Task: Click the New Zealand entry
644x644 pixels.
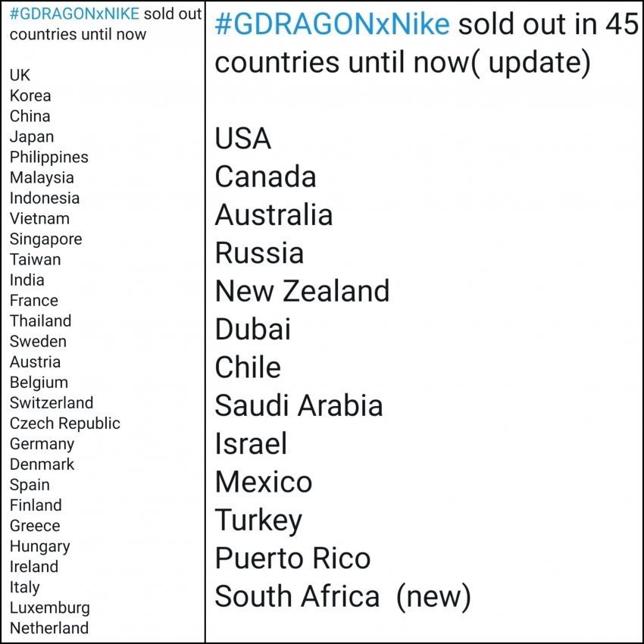Action: [x=302, y=291]
